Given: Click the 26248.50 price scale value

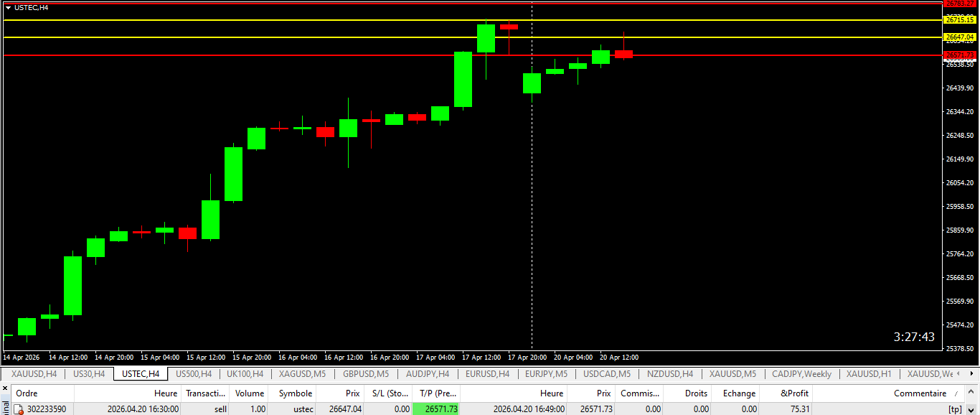Looking at the screenshot, I should pos(959,136).
